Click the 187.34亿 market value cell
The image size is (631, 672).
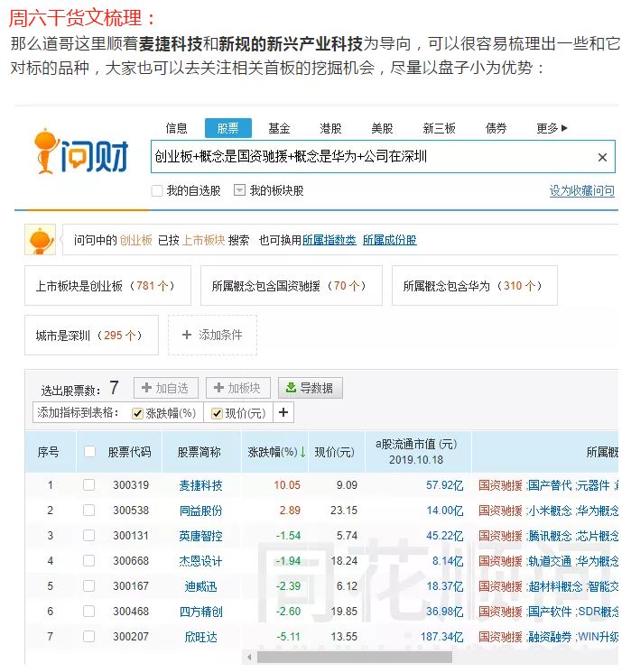pos(441,637)
